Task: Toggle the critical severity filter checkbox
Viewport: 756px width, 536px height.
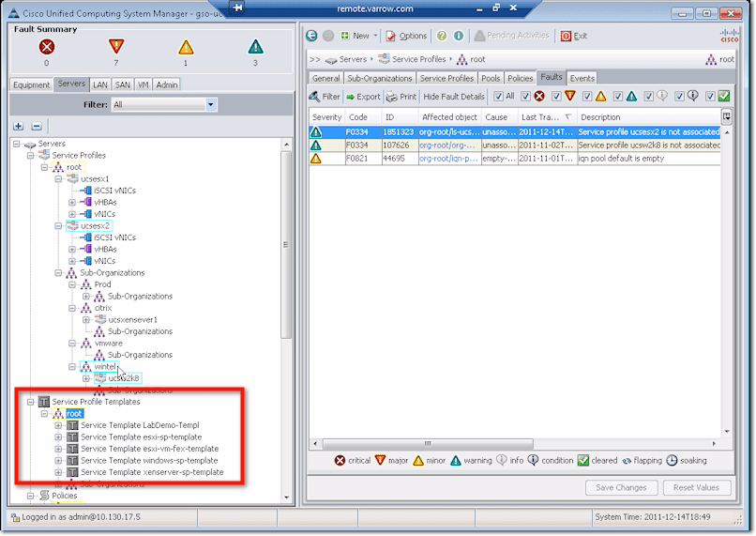Action: click(525, 97)
